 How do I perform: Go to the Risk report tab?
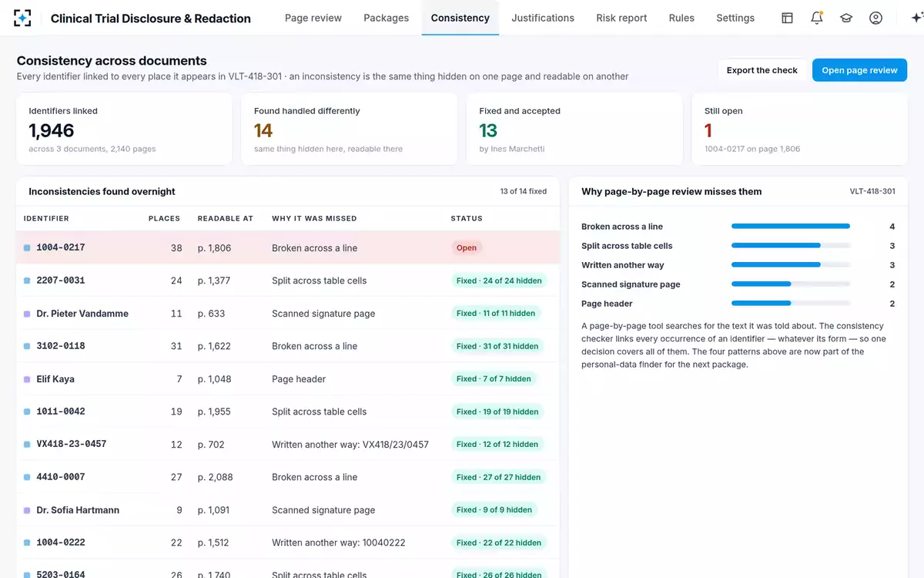coord(621,18)
